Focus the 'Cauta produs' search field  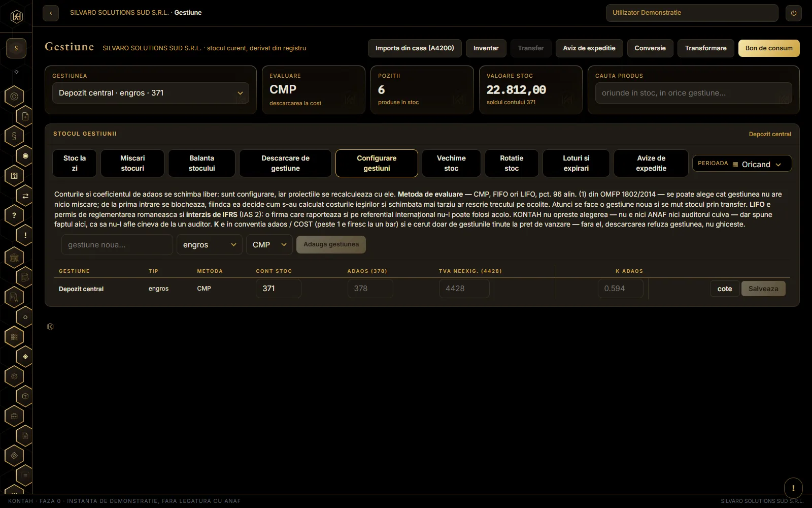tap(693, 93)
